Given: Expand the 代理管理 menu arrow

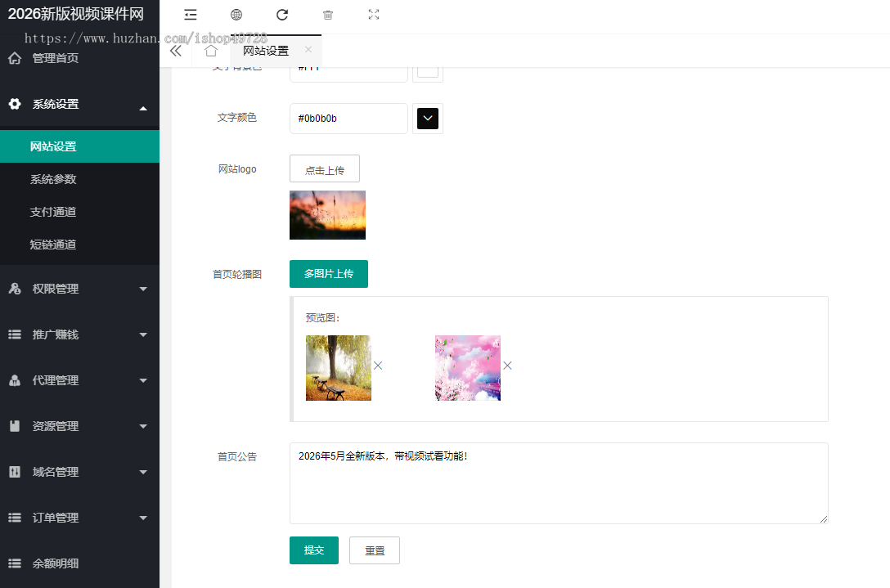Looking at the screenshot, I should [x=143, y=380].
